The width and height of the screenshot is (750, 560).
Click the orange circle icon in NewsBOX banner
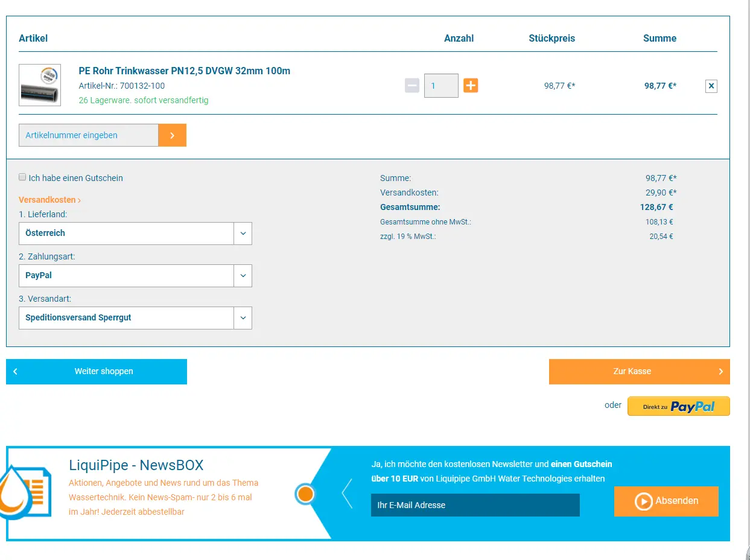[x=305, y=494]
